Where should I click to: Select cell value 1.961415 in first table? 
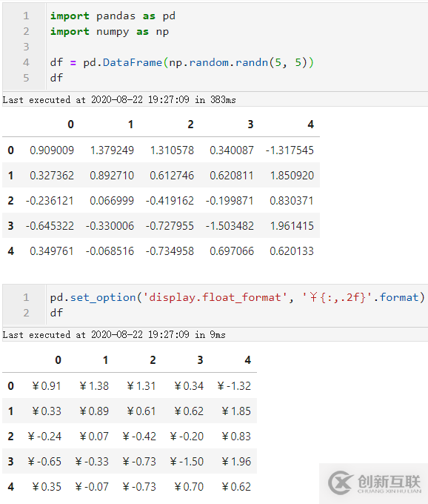coord(292,226)
